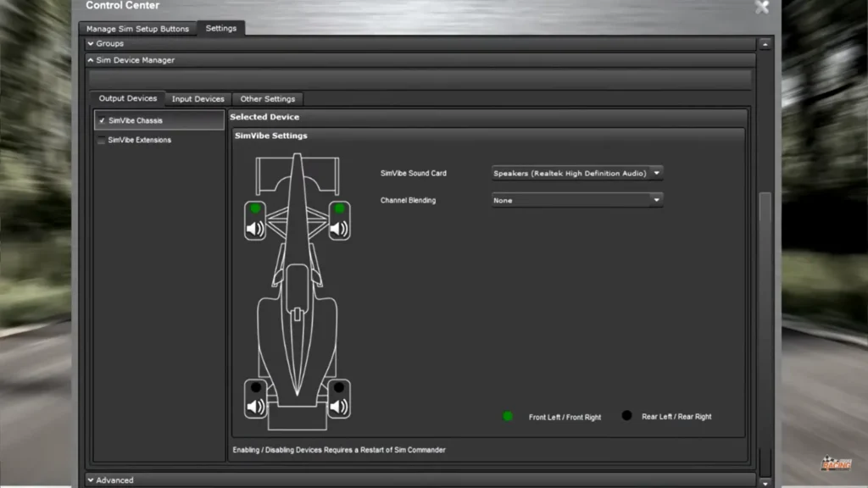Open the Other Settings tab

tap(267, 98)
